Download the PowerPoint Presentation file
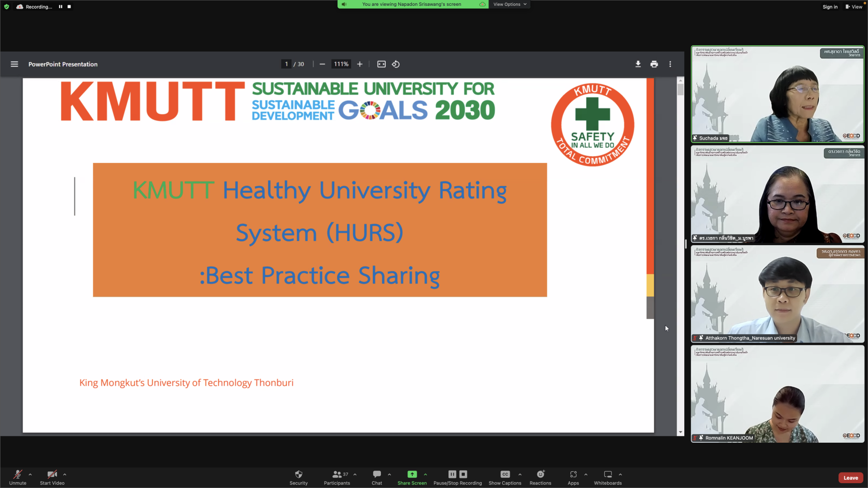This screenshot has height=488, width=868. (x=638, y=64)
